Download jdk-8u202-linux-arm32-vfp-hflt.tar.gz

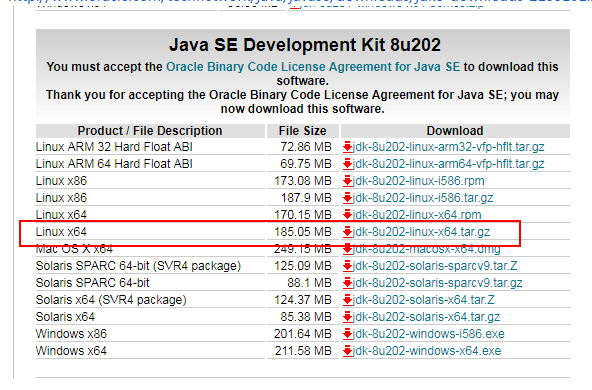pos(448,147)
